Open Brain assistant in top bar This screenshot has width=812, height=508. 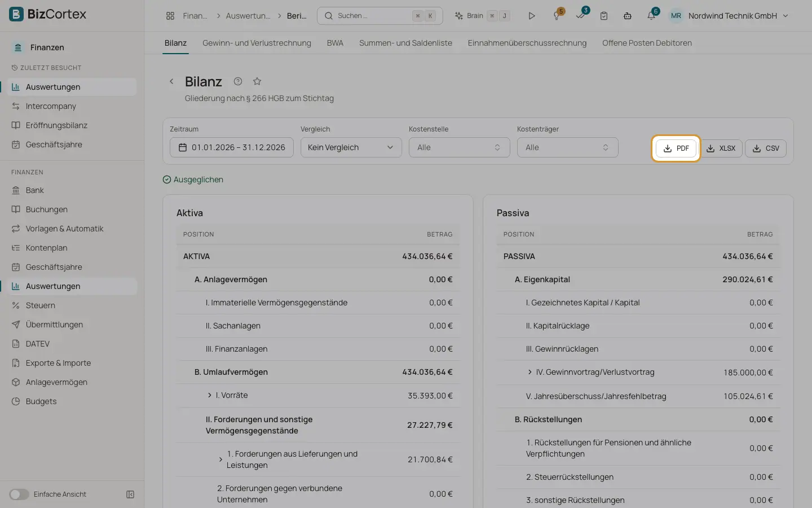click(x=482, y=16)
